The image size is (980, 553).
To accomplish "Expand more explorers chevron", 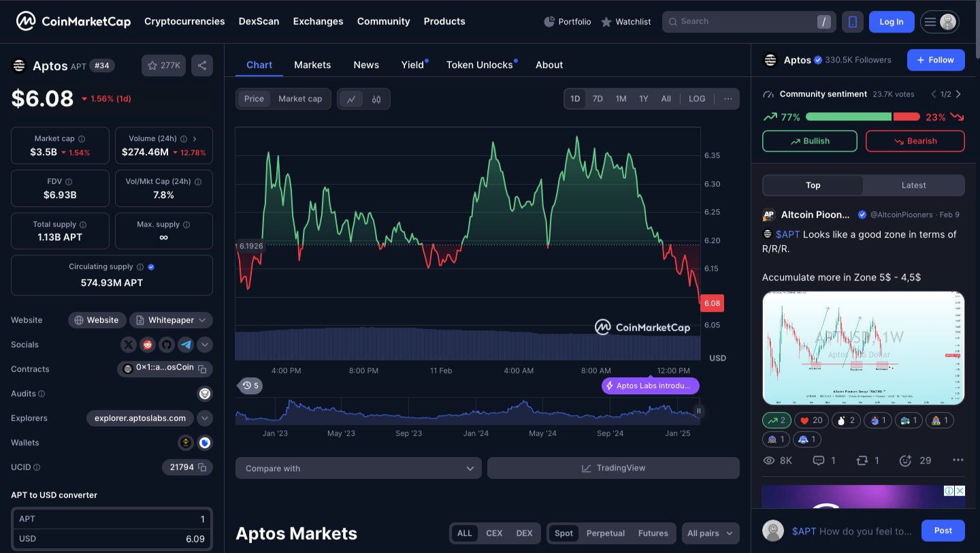I will pos(205,418).
